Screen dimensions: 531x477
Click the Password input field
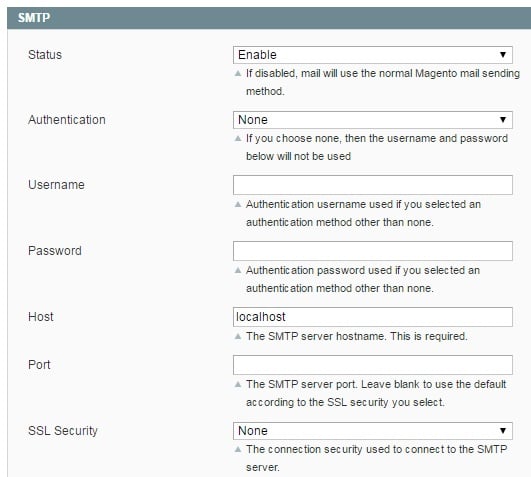(373, 251)
